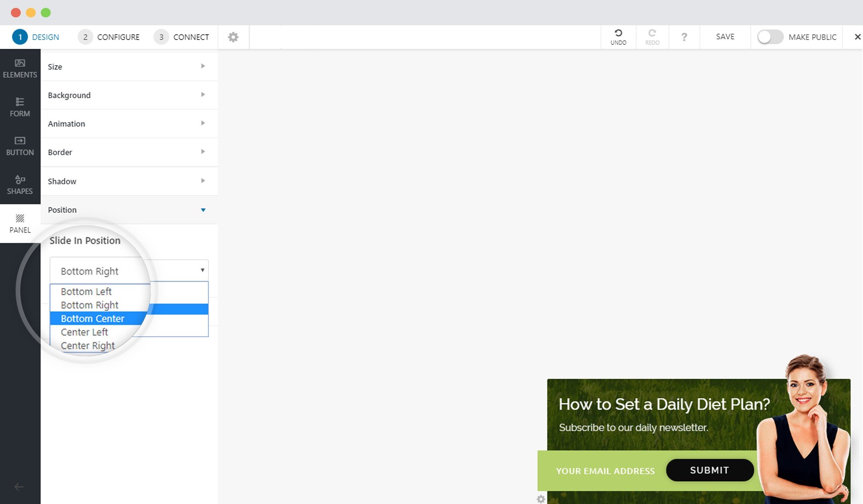Expand the Border section

click(x=129, y=152)
